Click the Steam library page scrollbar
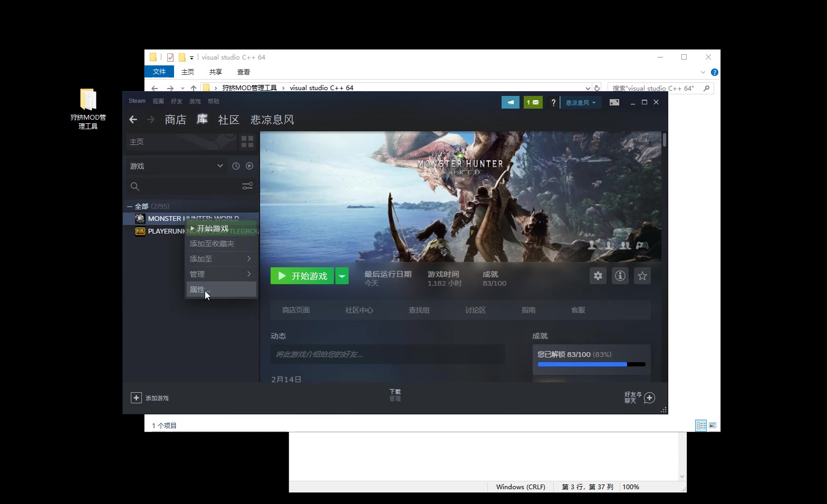 [665, 140]
